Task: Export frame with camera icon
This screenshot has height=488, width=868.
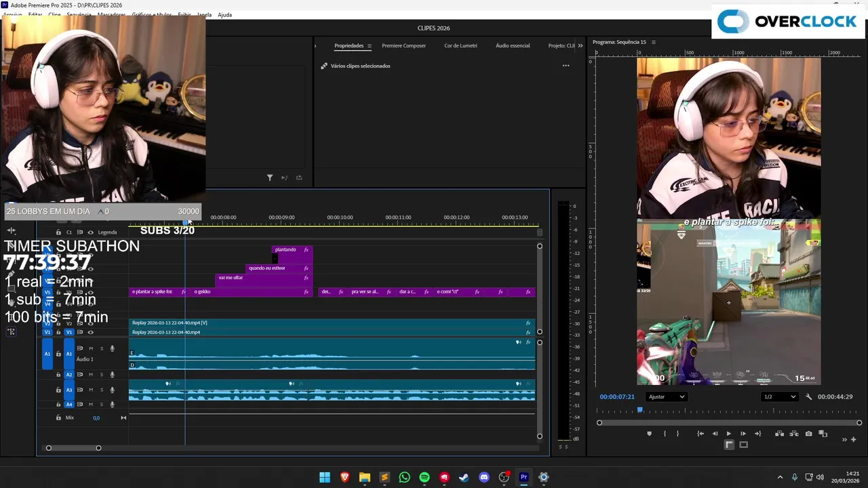Action: [x=808, y=434]
